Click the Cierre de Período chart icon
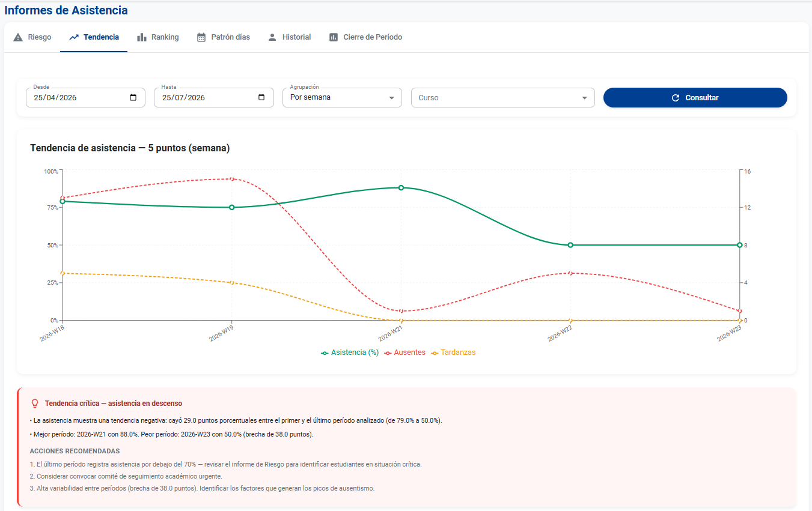Screen dimensions: 812x511 coord(334,37)
